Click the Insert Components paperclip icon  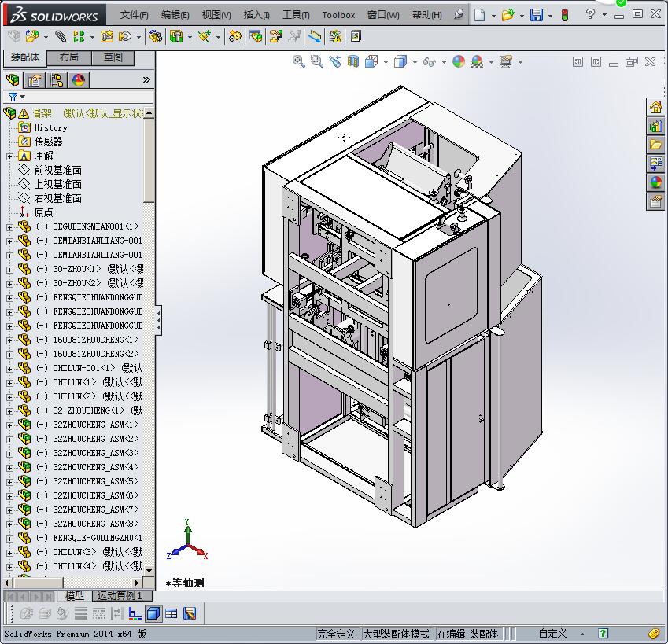click(61, 37)
